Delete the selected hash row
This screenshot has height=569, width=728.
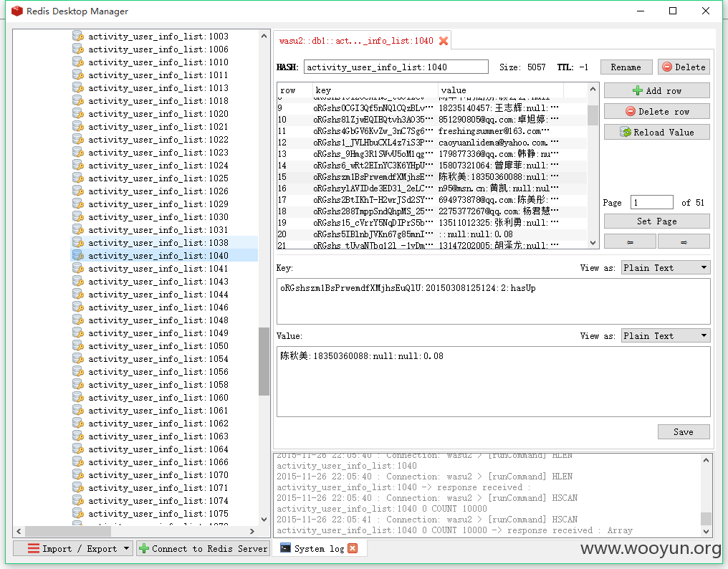[x=656, y=112]
